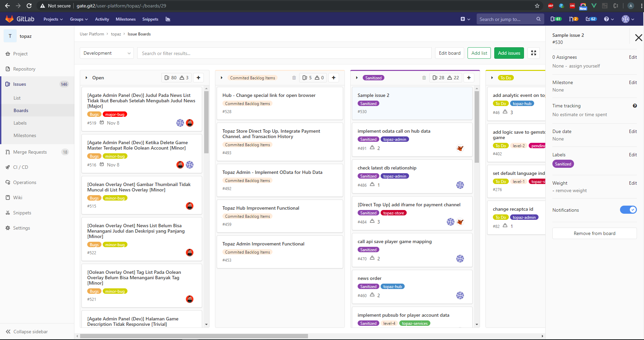Delete the Sanitized list via trash icon
644x340 pixels.
click(x=424, y=78)
